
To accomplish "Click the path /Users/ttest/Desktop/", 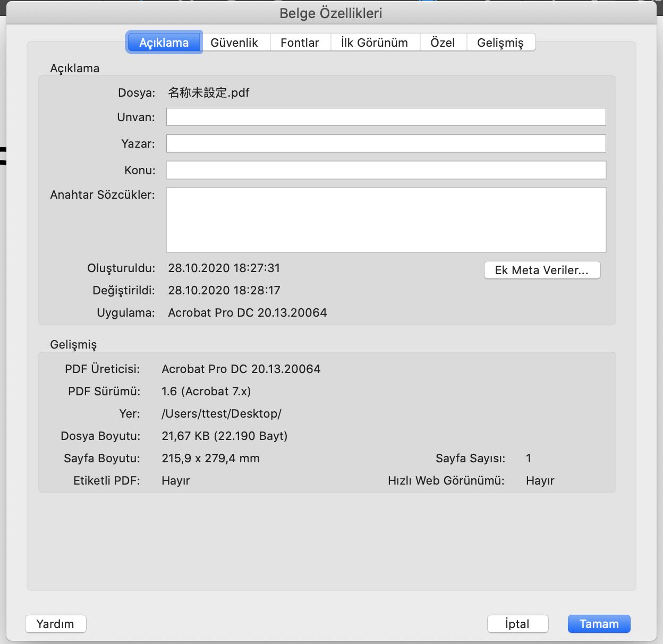I will click(222, 413).
